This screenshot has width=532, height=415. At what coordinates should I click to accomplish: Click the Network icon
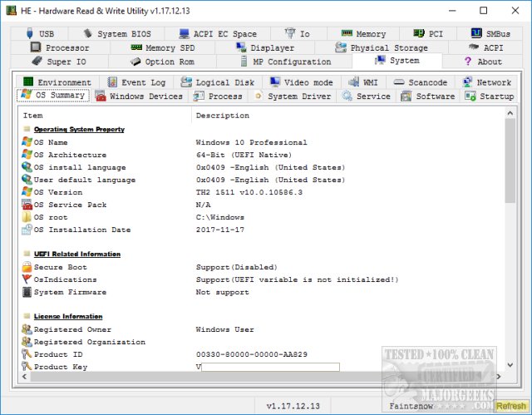coord(467,82)
